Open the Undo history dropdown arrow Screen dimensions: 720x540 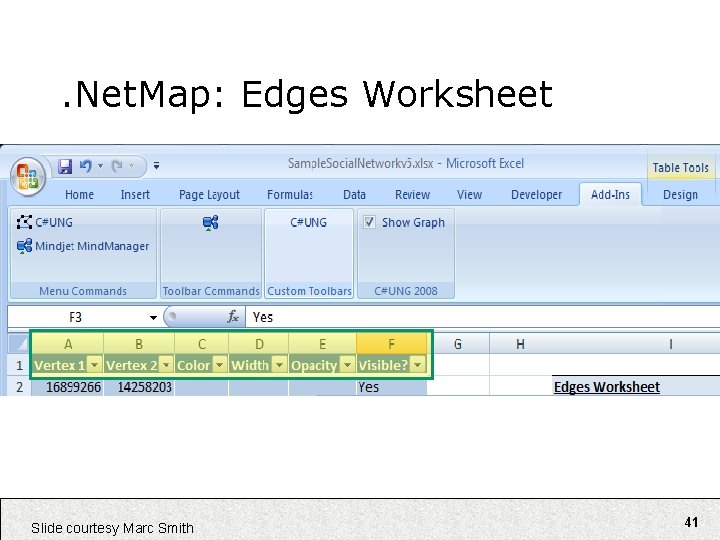pyautogui.click(x=101, y=166)
